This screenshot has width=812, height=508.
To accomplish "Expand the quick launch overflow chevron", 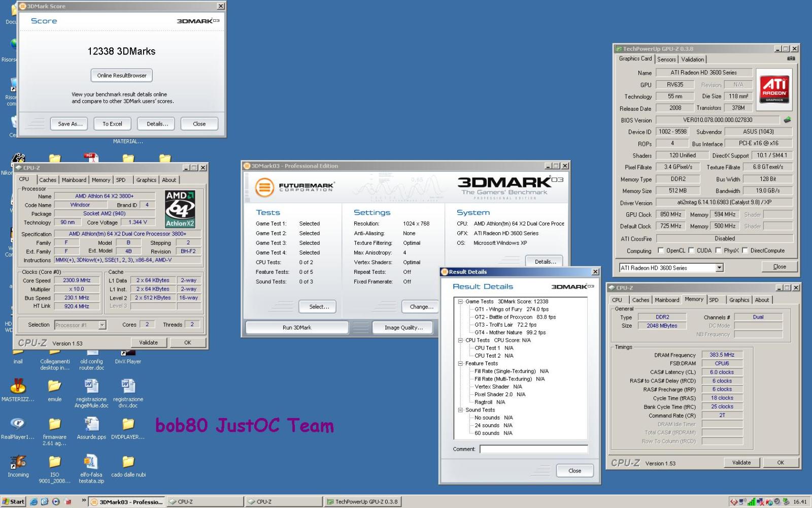I will (84, 500).
